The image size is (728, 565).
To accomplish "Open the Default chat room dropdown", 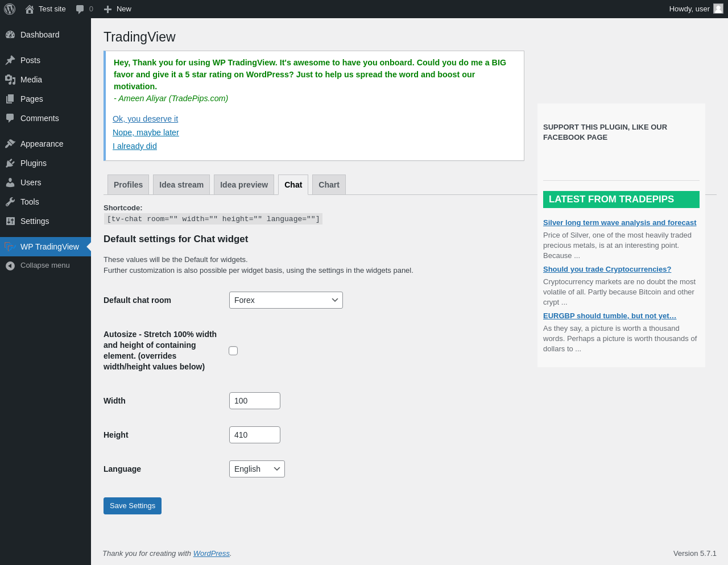I will (286, 300).
